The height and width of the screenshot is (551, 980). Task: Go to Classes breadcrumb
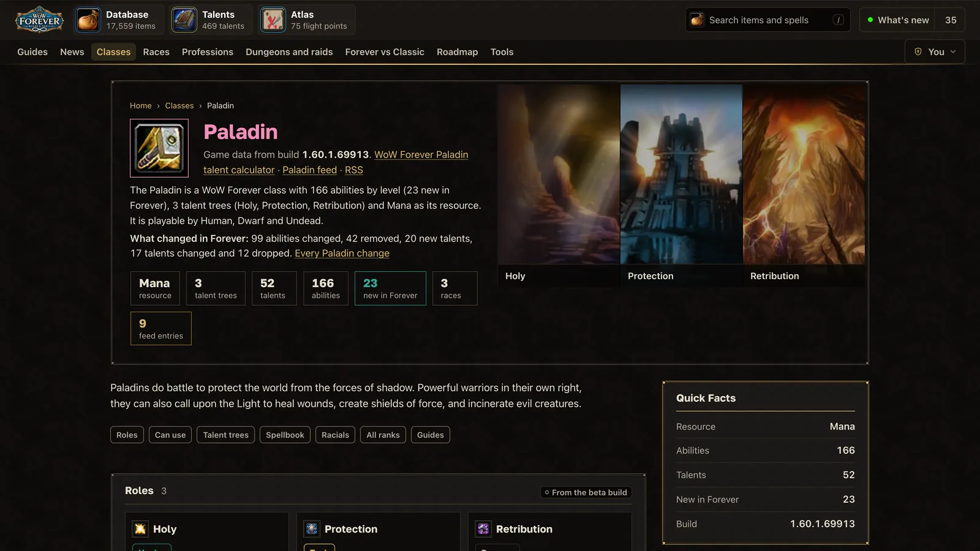click(x=179, y=106)
